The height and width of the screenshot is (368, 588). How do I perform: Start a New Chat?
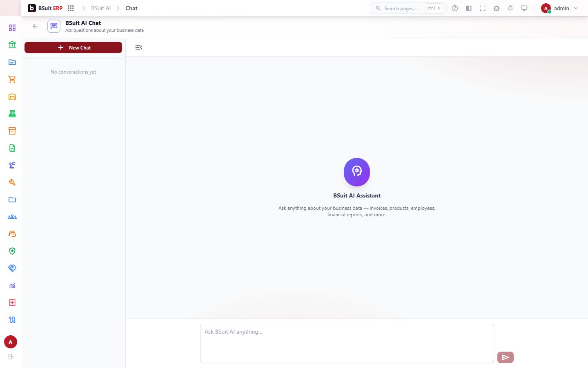pyautogui.click(x=73, y=47)
